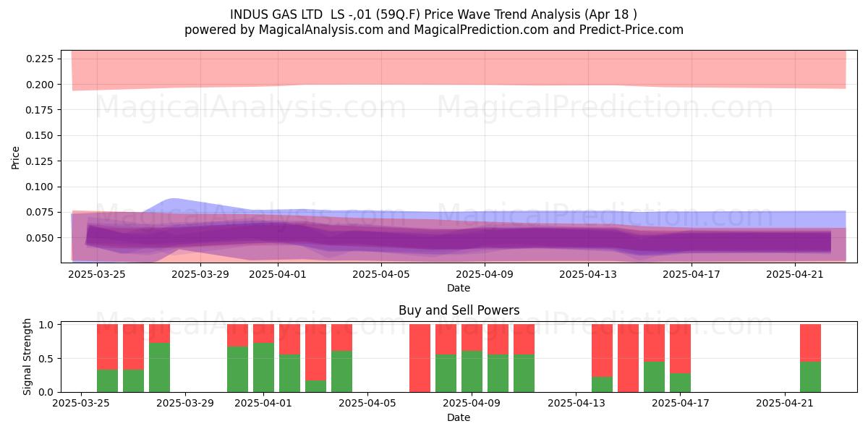Click the chart title mentioning INDUS GAS LTD
This screenshot has width=868, height=434.
click(x=434, y=14)
